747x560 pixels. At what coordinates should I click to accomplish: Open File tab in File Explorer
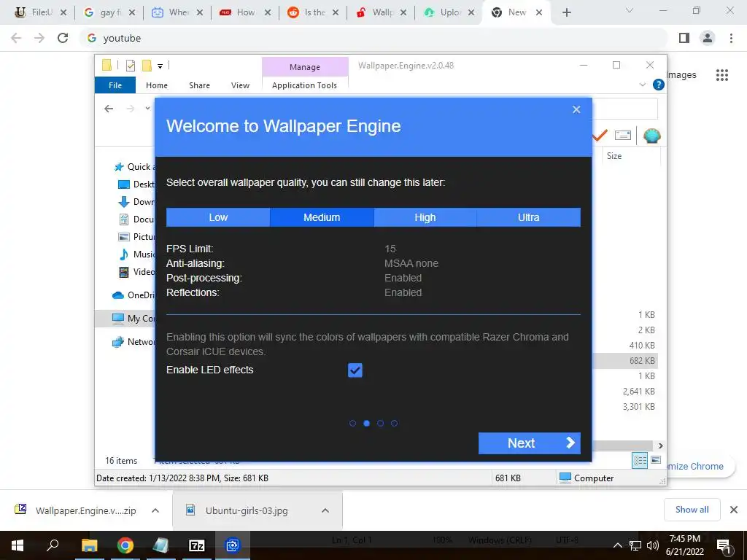click(115, 85)
